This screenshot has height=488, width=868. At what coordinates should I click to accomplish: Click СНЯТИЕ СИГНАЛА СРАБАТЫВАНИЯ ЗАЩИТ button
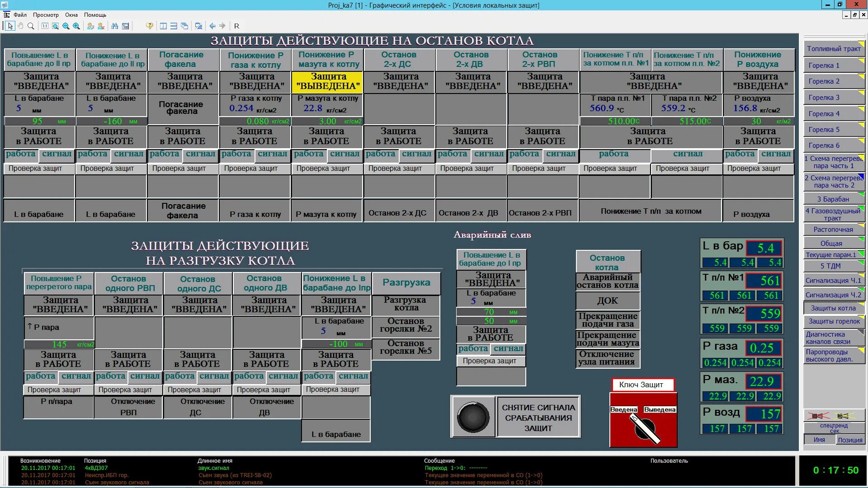[x=538, y=418]
